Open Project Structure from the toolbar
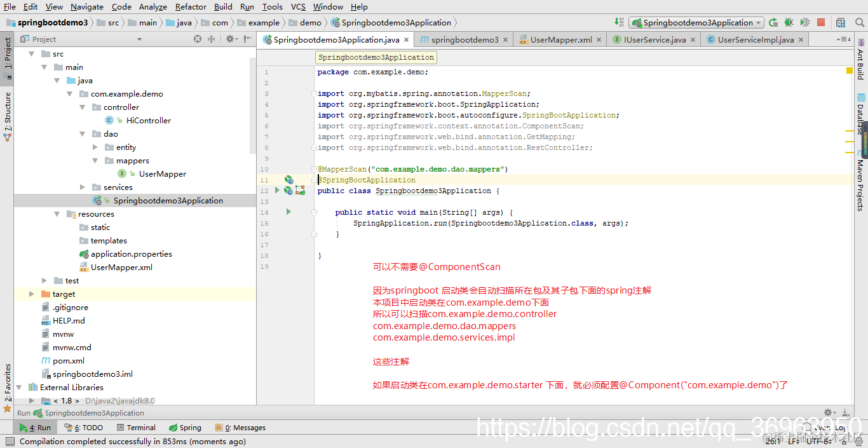868x448 pixels. click(840, 22)
